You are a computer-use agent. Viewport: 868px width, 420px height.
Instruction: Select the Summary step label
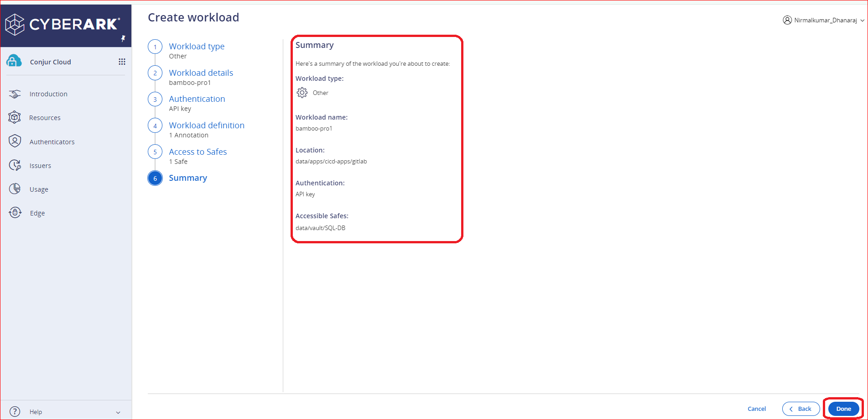point(188,178)
